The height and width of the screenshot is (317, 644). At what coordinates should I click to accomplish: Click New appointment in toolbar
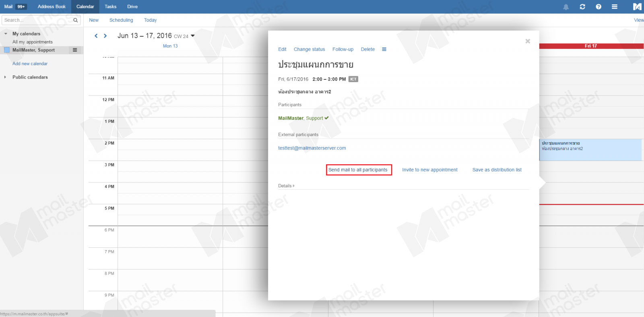click(x=94, y=20)
